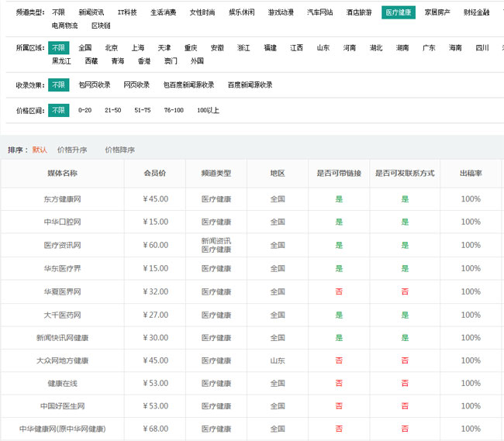Select the 包网页收录 indexing filter
The height and width of the screenshot is (441, 504).
(95, 85)
